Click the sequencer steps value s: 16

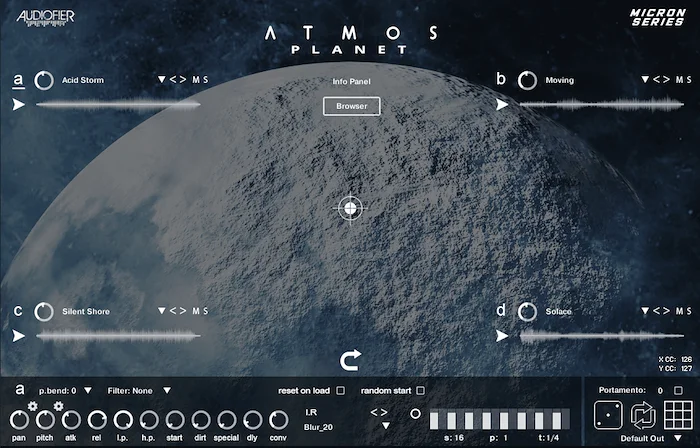pyautogui.click(x=454, y=438)
